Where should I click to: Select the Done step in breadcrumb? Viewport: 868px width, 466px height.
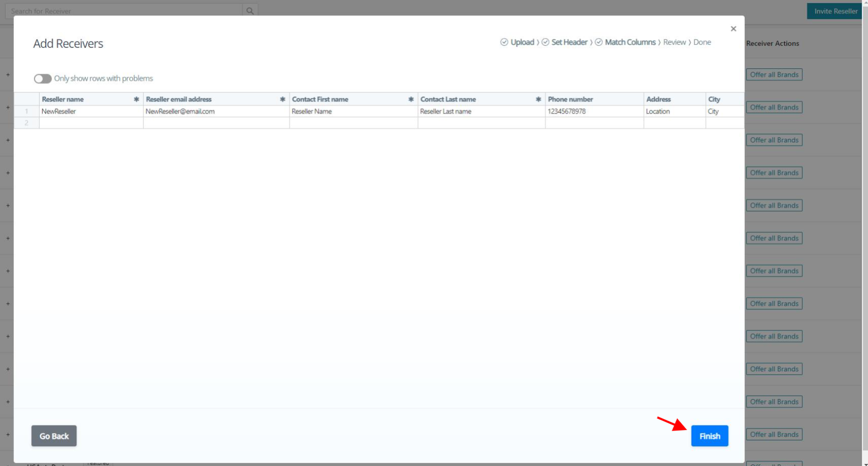702,42
